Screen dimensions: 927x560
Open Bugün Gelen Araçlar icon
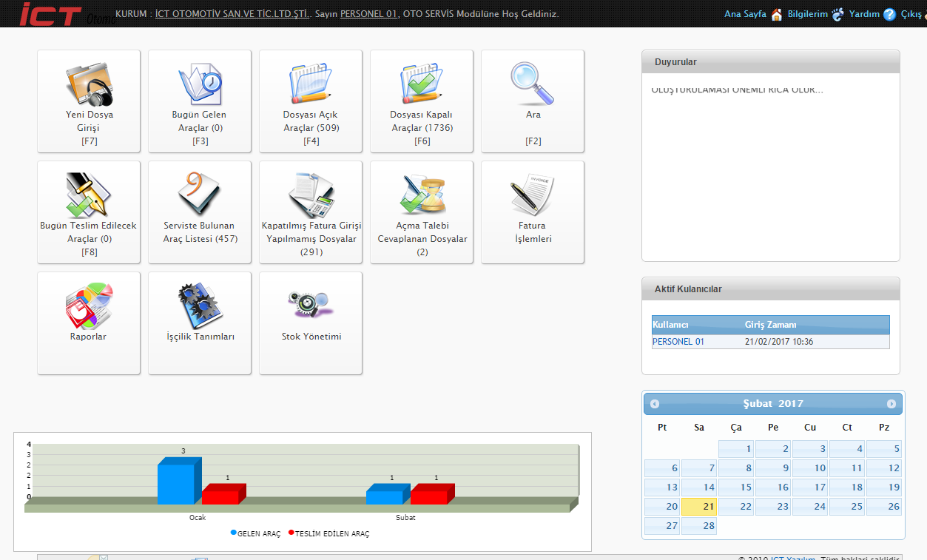coord(200,84)
